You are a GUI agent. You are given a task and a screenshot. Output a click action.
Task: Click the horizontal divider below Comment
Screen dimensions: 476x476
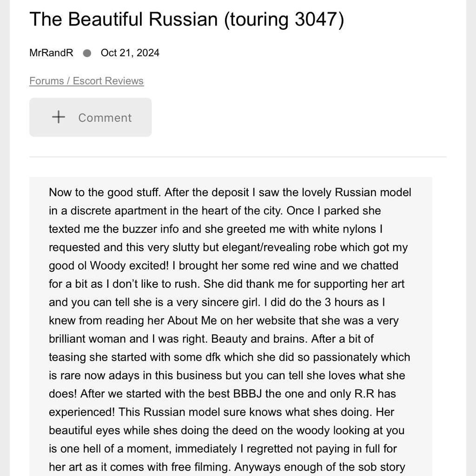238,157
